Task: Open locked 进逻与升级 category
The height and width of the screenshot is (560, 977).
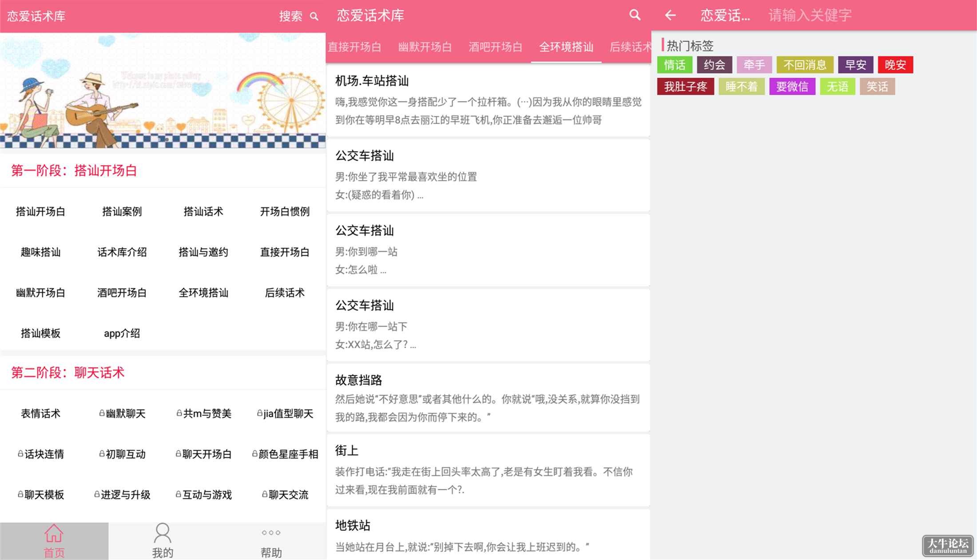Action: point(122,494)
